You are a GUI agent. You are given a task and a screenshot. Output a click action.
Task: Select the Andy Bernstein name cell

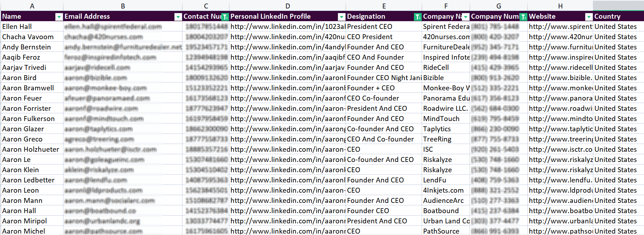coord(32,47)
